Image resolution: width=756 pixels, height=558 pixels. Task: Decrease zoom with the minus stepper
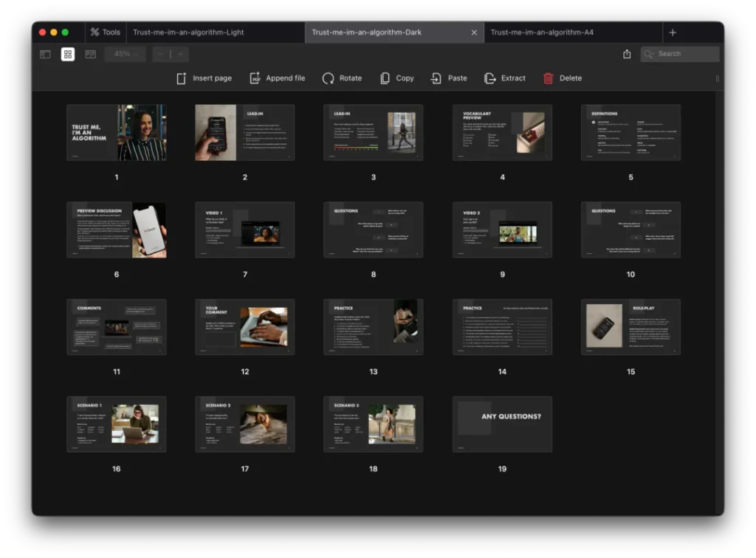tap(159, 54)
